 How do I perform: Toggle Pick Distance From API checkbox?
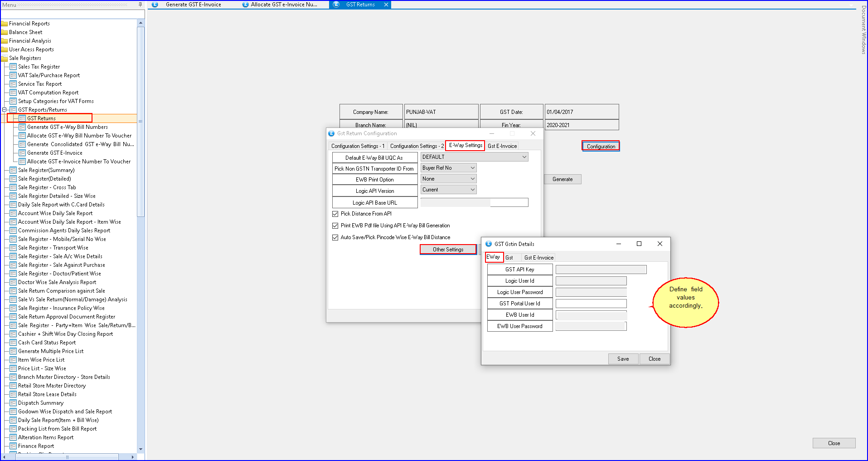335,214
